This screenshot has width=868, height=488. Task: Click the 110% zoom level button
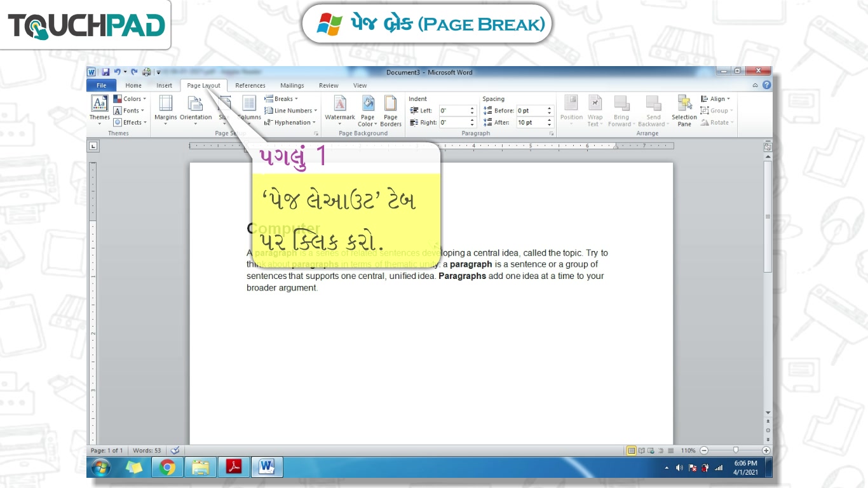pos(688,451)
